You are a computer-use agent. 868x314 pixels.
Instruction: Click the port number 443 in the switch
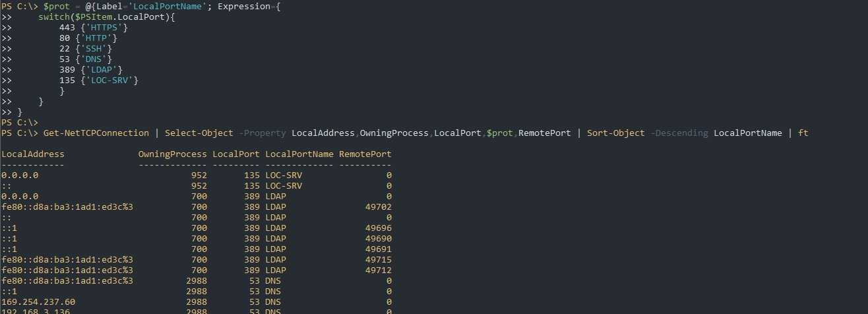[x=67, y=28]
